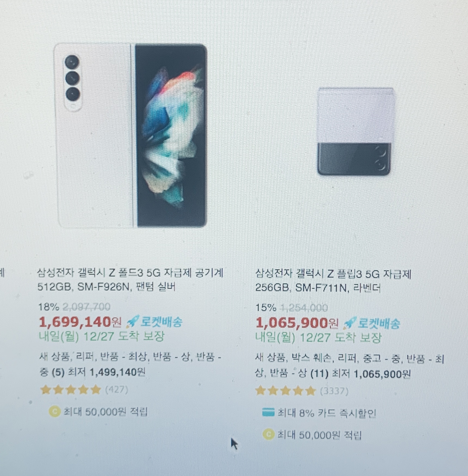The height and width of the screenshot is (476, 468).
Task: Click the yellow coin icon under Flip3
Action: (x=268, y=434)
